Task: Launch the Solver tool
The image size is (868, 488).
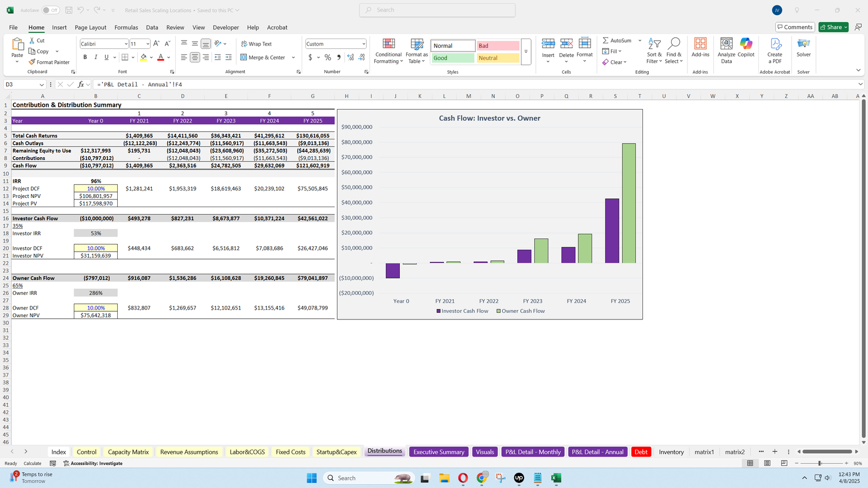Action: (x=803, y=48)
